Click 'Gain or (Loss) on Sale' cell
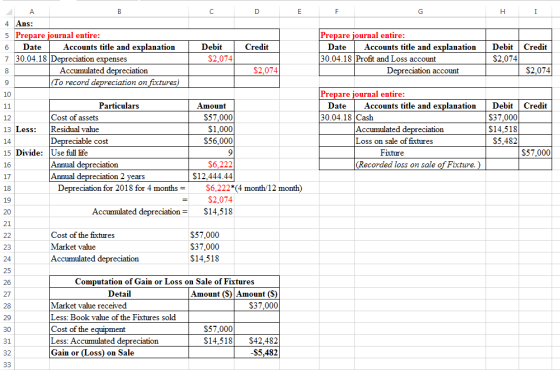The image size is (560, 370). pyautogui.click(x=119, y=353)
